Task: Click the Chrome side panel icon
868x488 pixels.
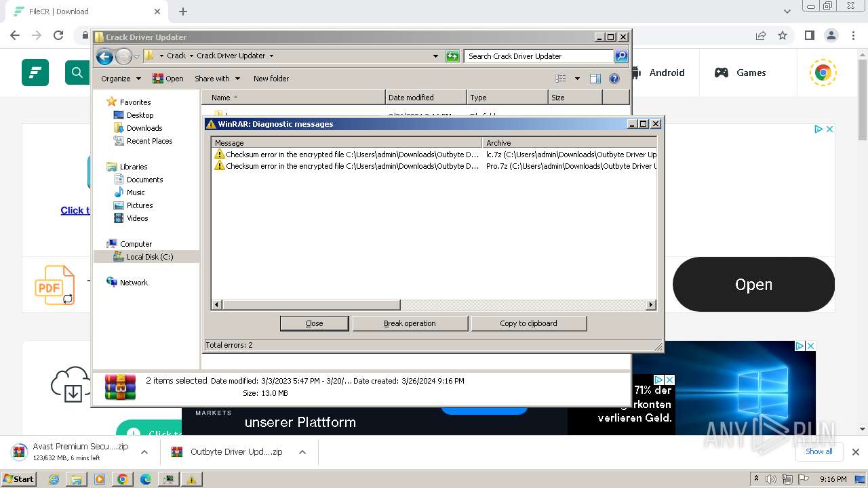Action: [809, 35]
